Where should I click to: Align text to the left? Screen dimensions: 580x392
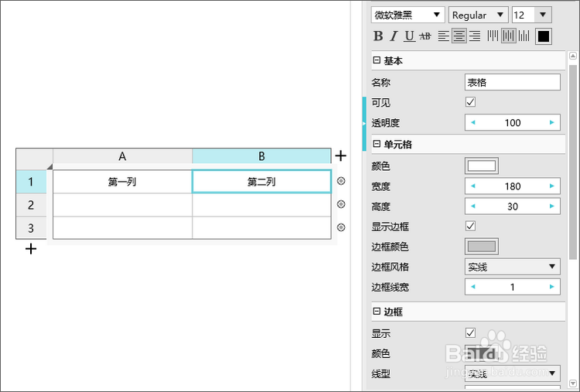[x=444, y=36]
